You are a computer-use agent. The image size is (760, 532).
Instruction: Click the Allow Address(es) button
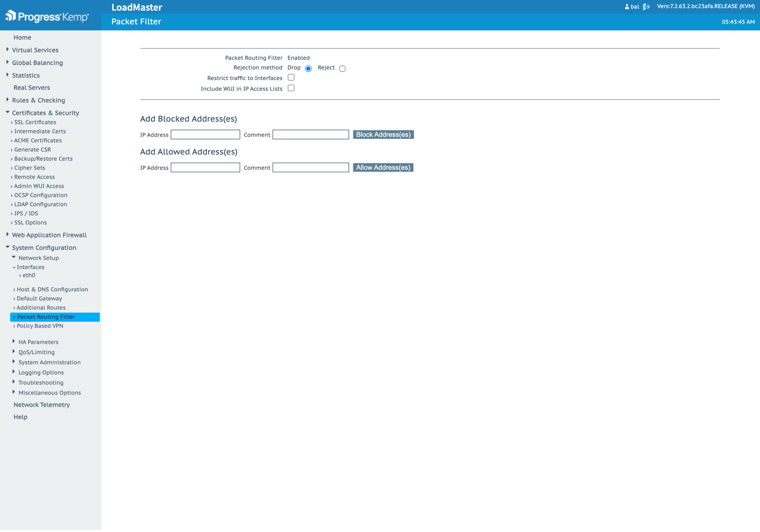(383, 168)
